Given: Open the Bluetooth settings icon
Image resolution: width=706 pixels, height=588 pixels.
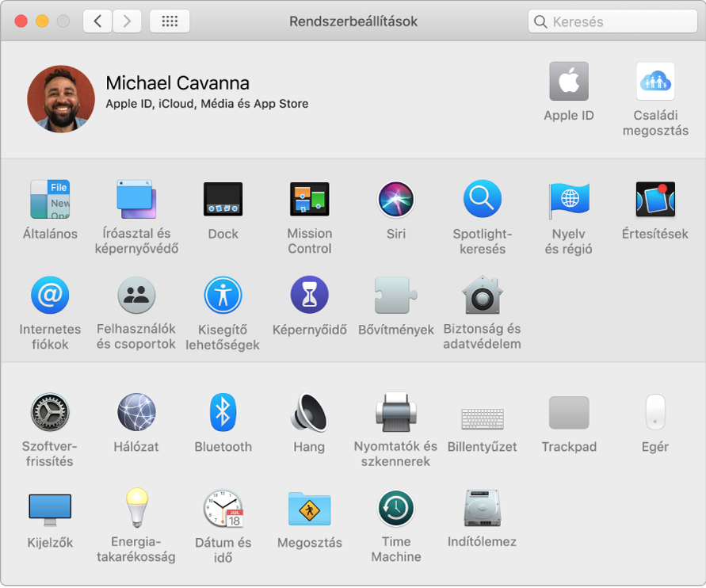Looking at the screenshot, I should click(223, 413).
